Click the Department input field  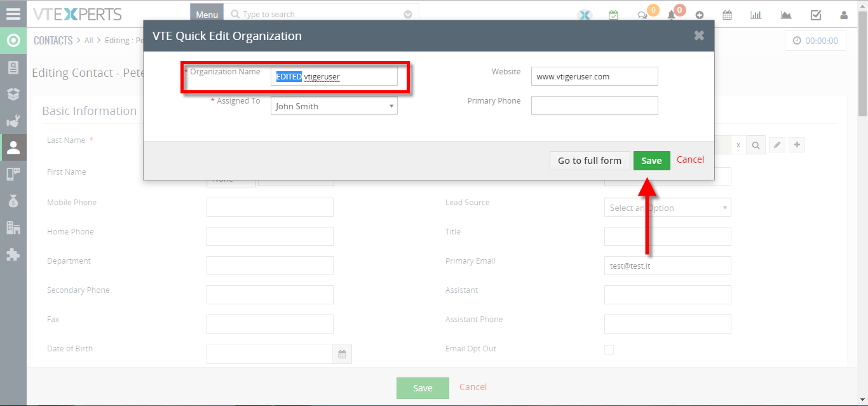pos(270,266)
